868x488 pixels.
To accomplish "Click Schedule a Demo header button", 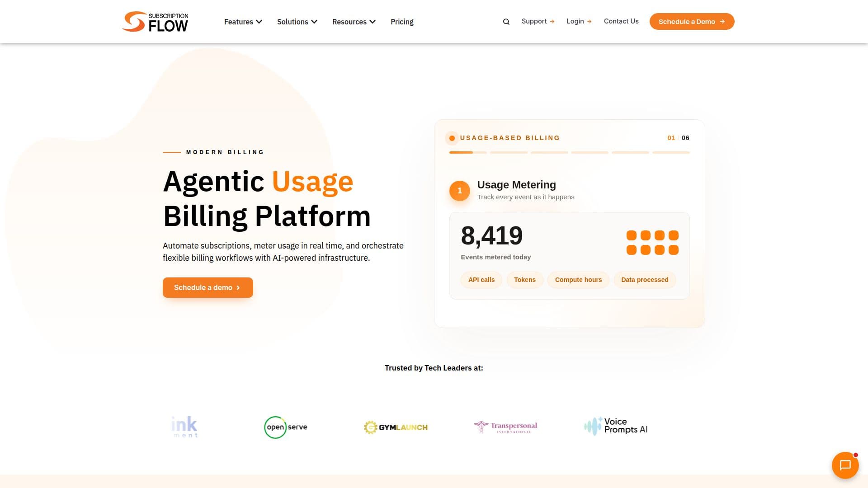I will (692, 22).
